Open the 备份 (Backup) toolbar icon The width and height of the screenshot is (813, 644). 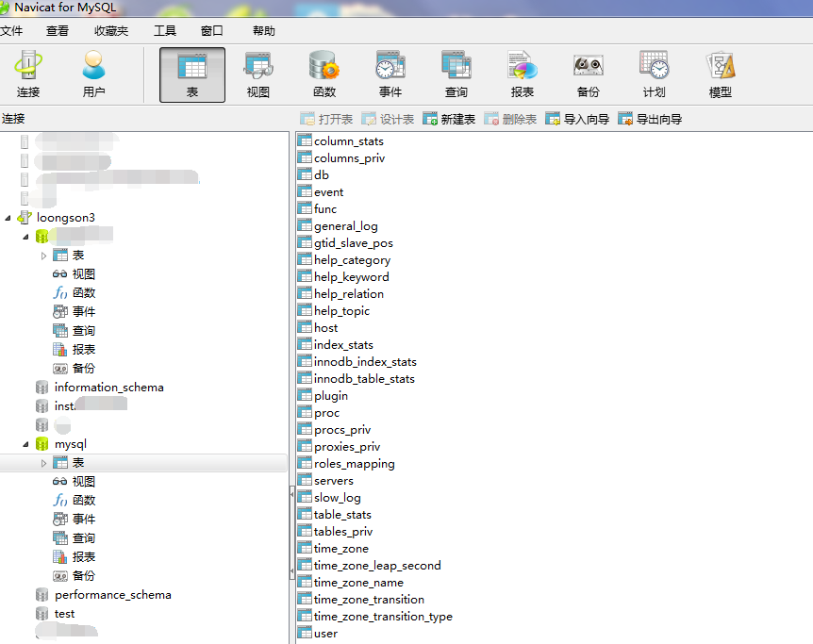tap(588, 74)
